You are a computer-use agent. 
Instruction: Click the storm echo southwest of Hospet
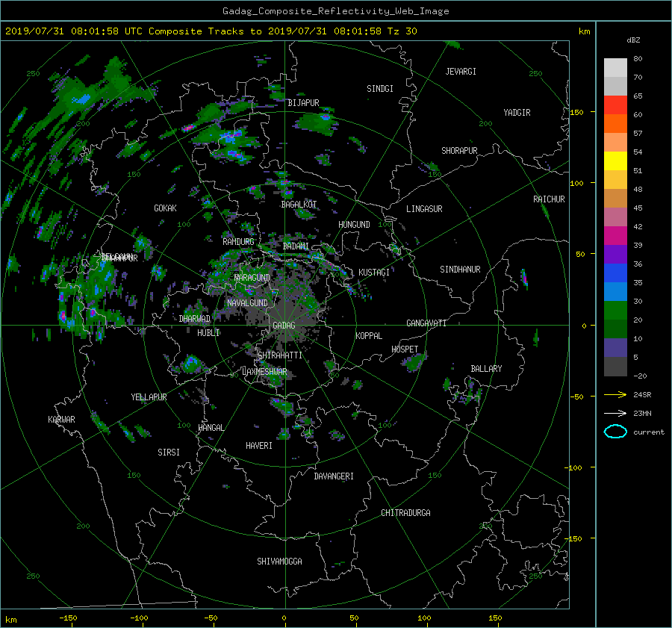tap(414, 363)
